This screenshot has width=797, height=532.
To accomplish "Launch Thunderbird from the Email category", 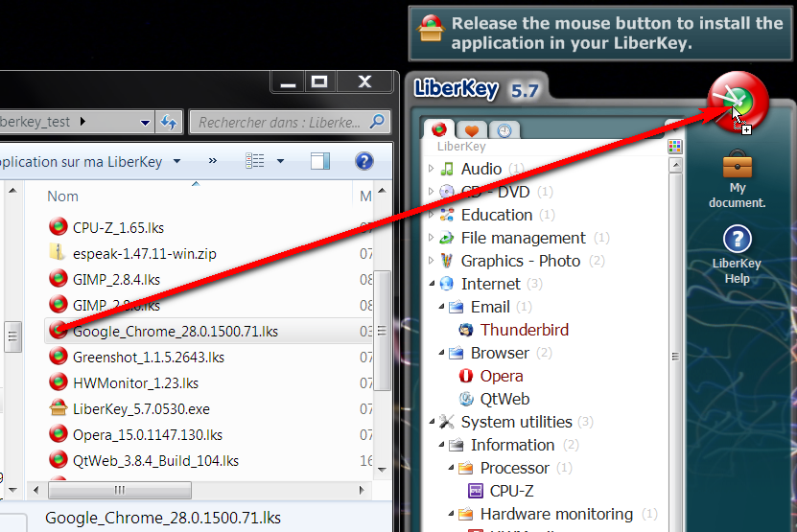I will click(x=524, y=330).
